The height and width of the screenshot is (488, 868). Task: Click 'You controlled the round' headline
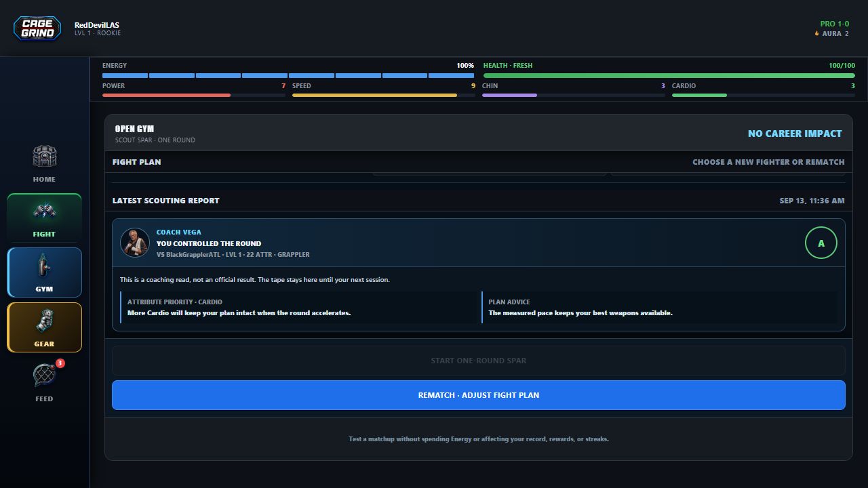pyautogui.click(x=209, y=243)
